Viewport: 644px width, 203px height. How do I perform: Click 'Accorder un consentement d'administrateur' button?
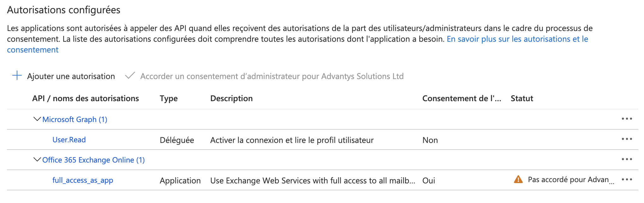272,76
